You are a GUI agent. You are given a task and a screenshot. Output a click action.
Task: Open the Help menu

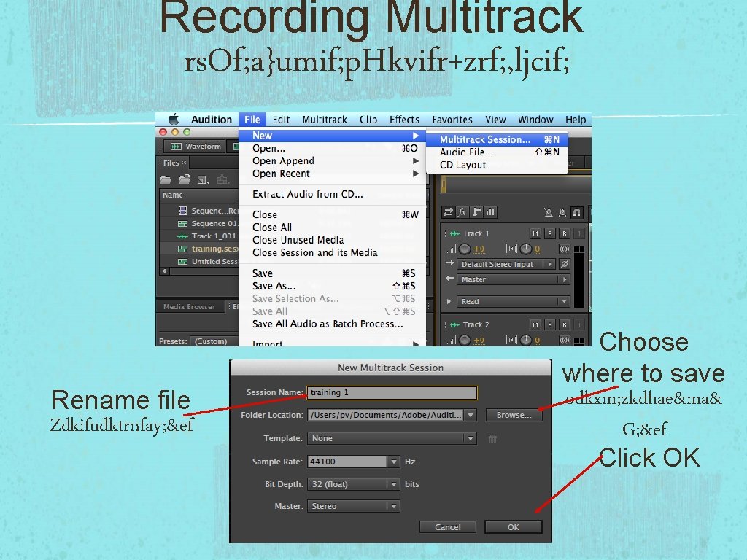pyautogui.click(x=576, y=120)
